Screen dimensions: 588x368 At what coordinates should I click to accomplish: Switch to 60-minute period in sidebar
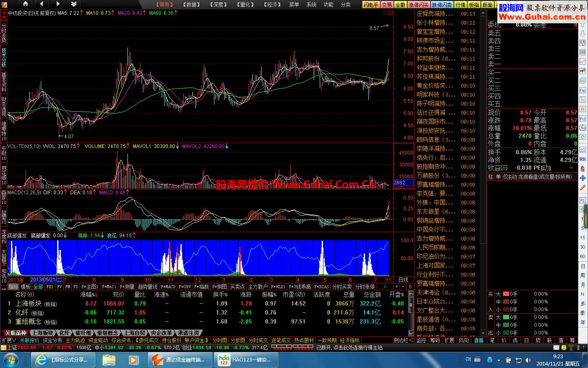tap(583, 256)
